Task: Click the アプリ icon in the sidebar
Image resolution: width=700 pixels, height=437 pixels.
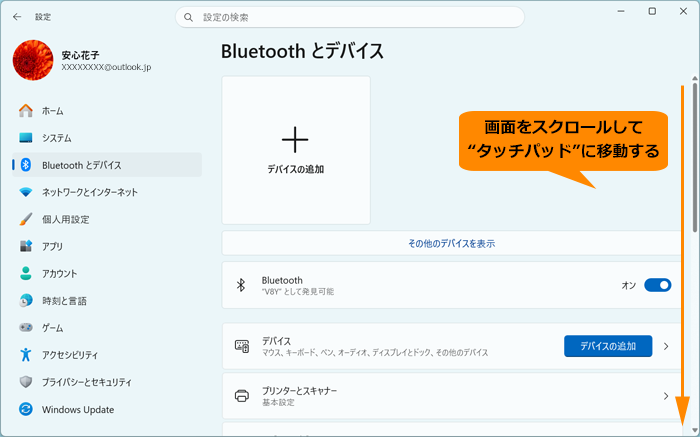Action: (x=25, y=246)
